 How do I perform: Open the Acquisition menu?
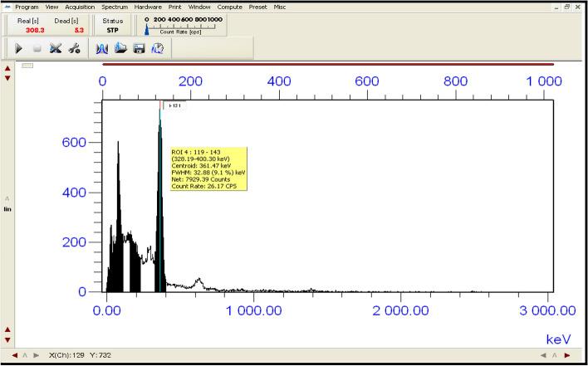[81, 7]
